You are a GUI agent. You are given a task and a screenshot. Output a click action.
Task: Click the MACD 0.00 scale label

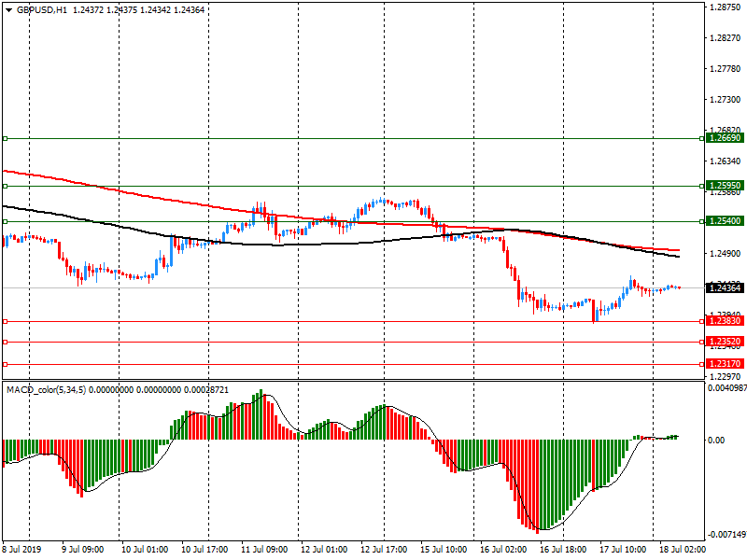coord(716,440)
